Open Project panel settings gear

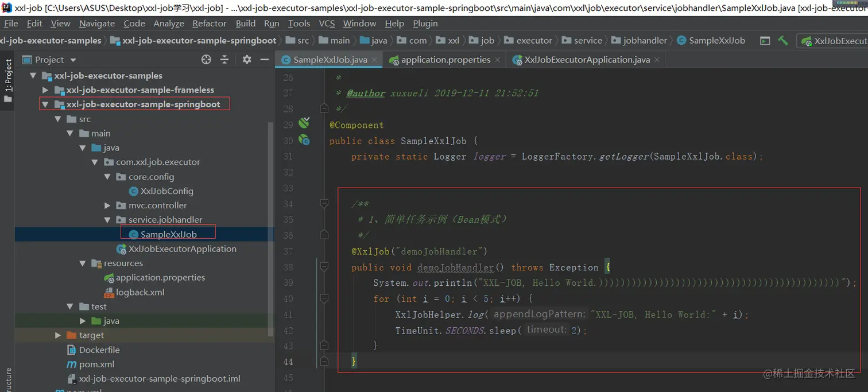(x=247, y=60)
